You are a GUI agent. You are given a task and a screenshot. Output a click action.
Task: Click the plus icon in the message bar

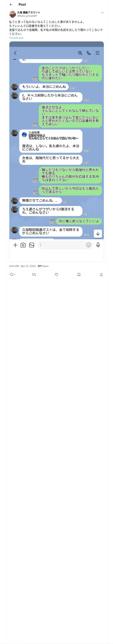(15, 245)
